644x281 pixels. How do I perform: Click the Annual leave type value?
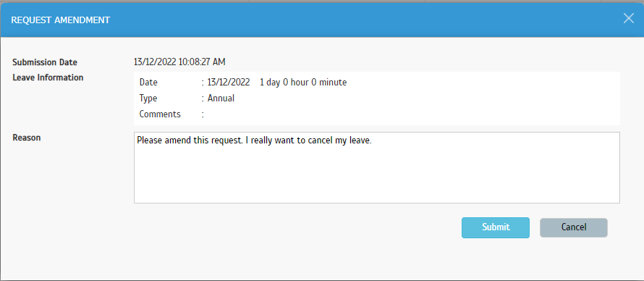(x=221, y=98)
